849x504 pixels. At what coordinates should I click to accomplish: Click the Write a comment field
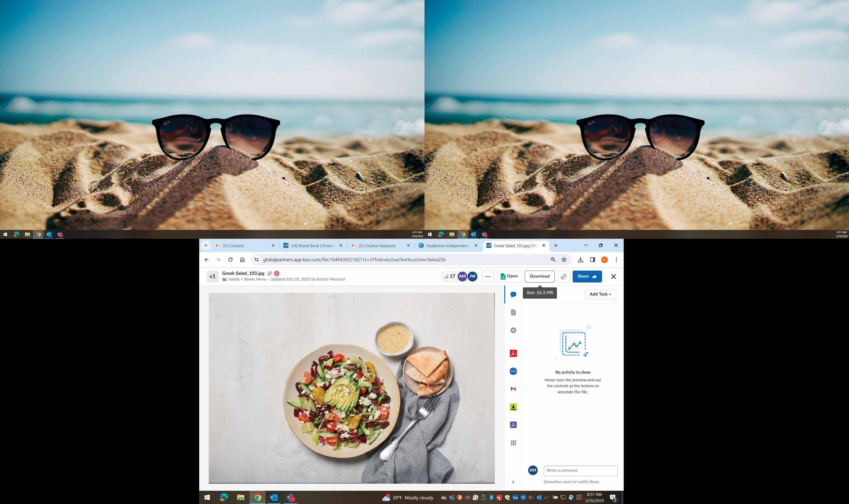tap(580, 471)
